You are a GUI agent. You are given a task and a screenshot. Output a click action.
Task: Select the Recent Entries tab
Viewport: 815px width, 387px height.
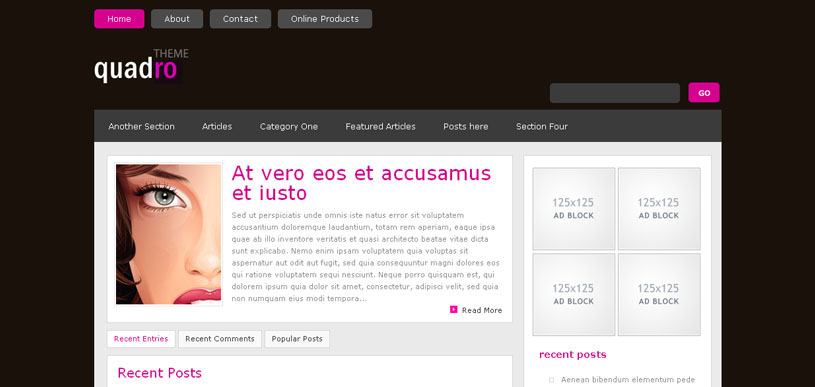click(x=141, y=339)
